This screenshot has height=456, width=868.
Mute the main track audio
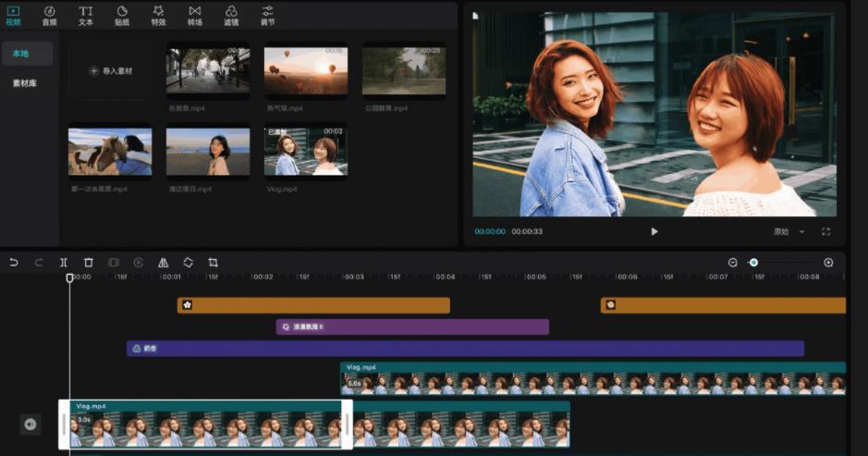click(x=31, y=425)
